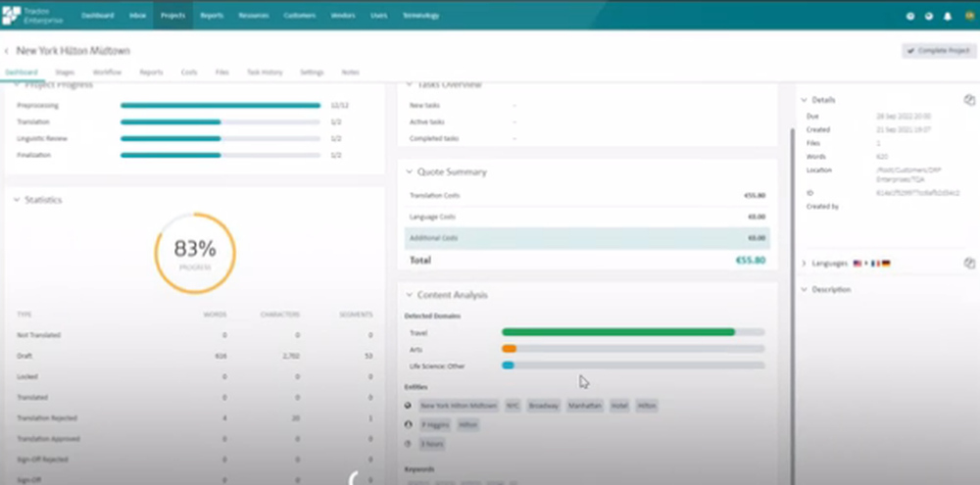Click the Finalization progress bar

point(220,155)
